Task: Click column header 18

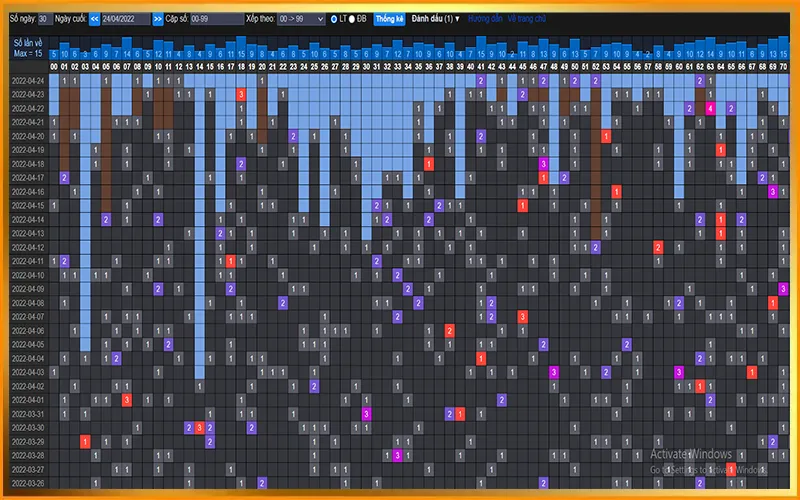Action: tap(241, 66)
